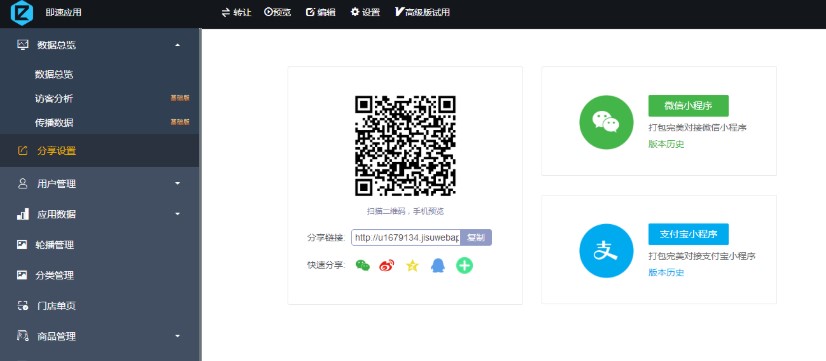Click the 支付宝小程序 button

pyautogui.click(x=688, y=234)
